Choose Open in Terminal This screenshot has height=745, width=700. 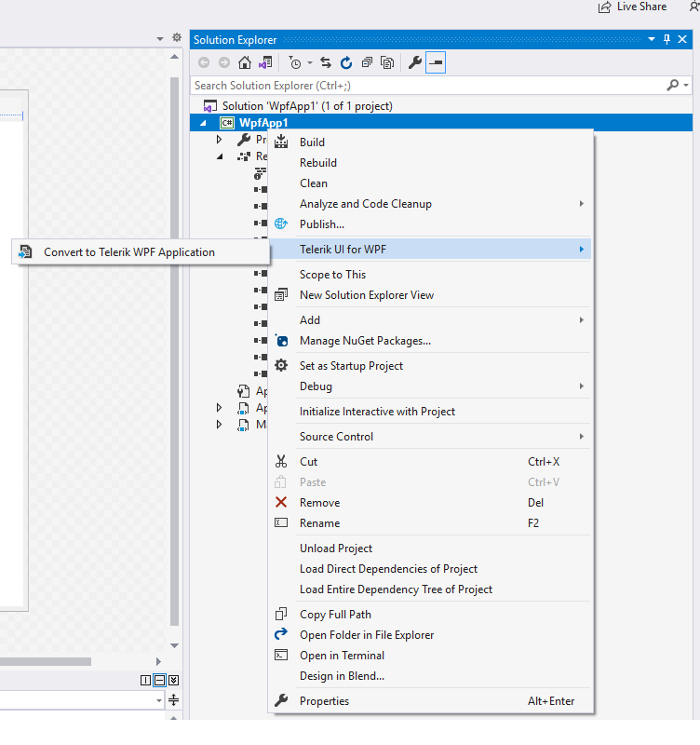pos(429,655)
